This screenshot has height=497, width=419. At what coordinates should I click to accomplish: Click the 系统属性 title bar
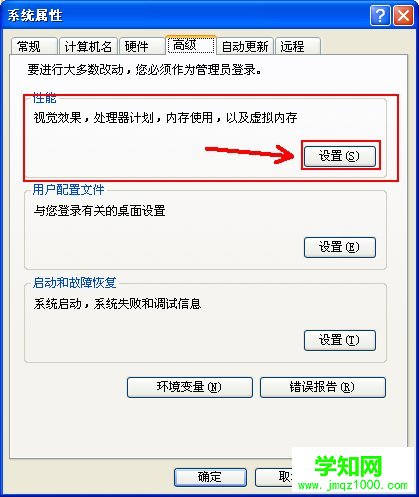(x=187, y=15)
